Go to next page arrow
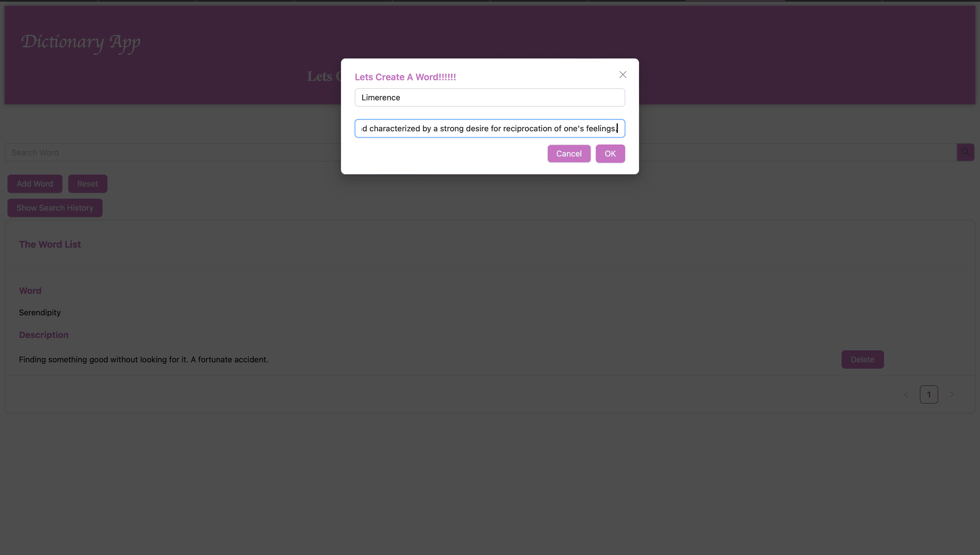980x555 pixels. 951,394
